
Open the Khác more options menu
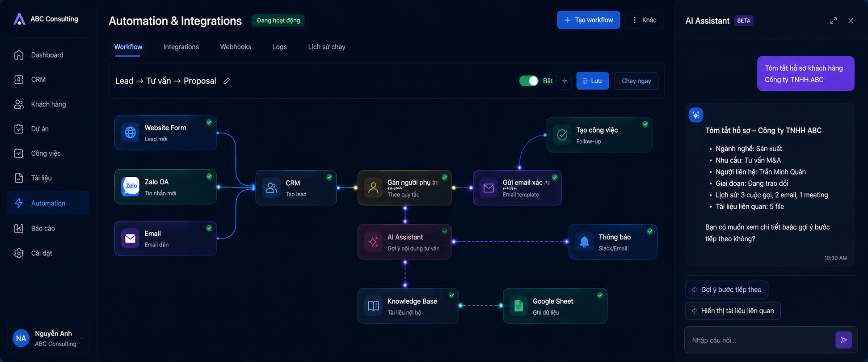tap(645, 20)
